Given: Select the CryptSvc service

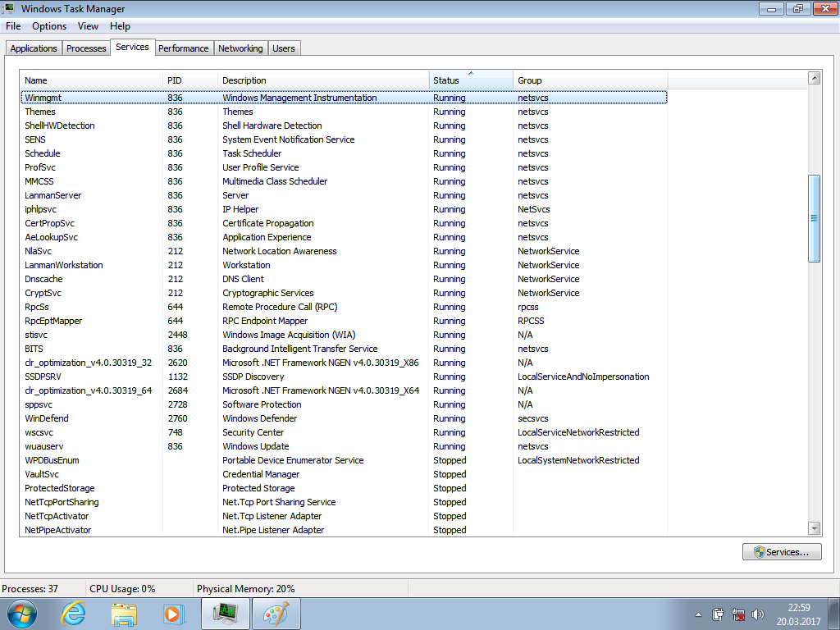Looking at the screenshot, I should tap(43, 293).
